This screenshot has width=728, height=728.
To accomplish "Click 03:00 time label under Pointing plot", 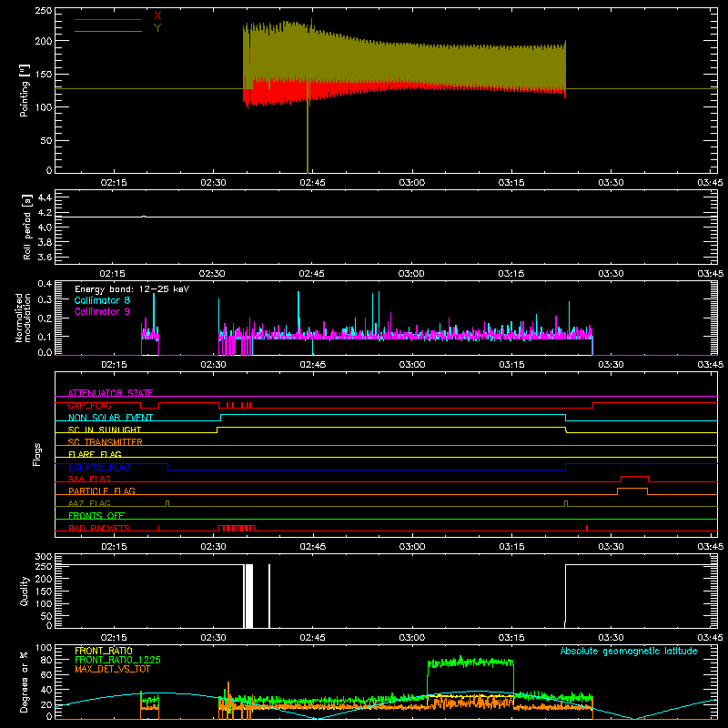I will tap(412, 183).
